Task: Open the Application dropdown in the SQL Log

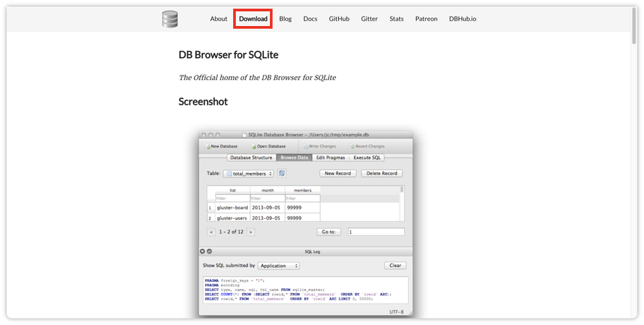Action: click(x=279, y=266)
